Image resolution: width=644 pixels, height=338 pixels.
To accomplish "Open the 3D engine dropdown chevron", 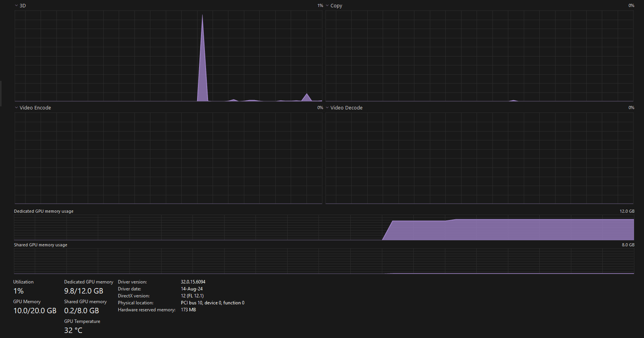I will coord(16,6).
